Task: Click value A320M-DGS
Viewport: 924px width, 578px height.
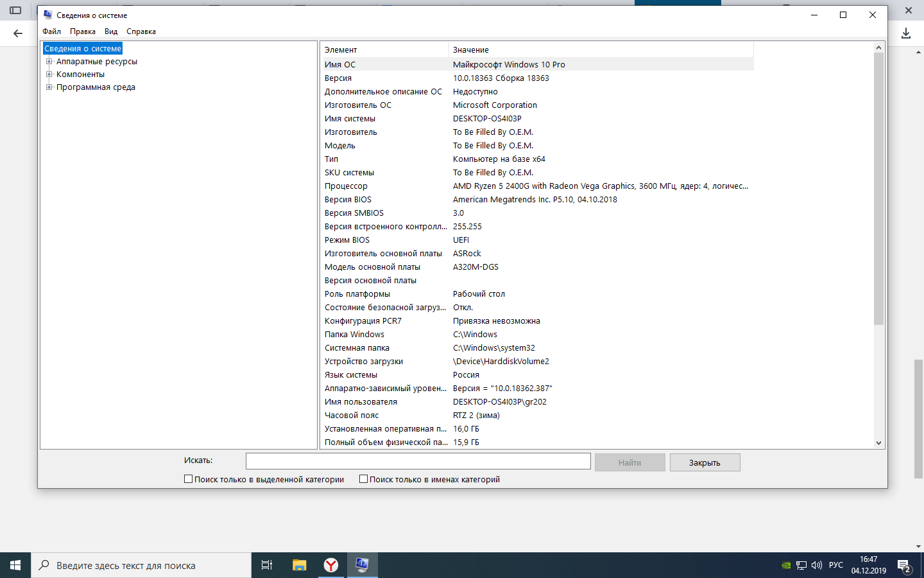Action: [x=475, y=267]
